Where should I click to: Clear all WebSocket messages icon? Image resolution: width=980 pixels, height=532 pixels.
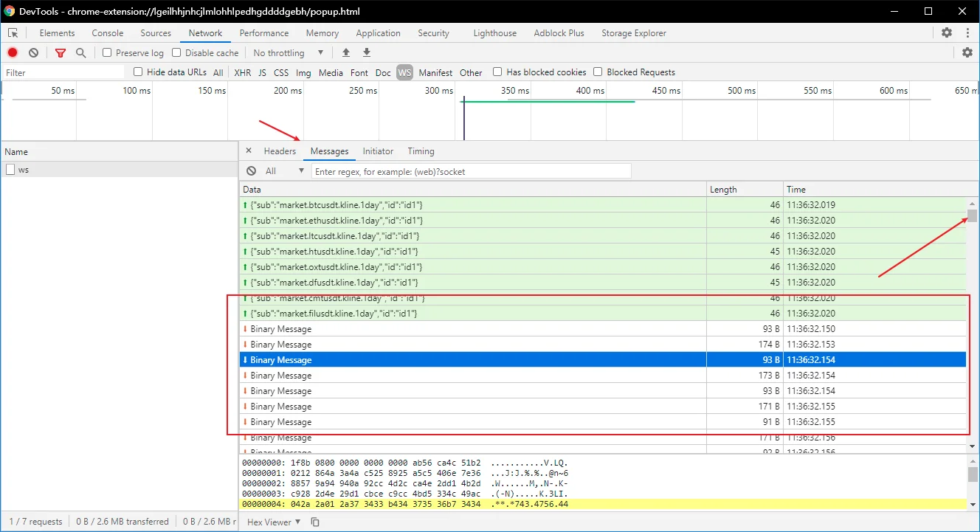251,170
